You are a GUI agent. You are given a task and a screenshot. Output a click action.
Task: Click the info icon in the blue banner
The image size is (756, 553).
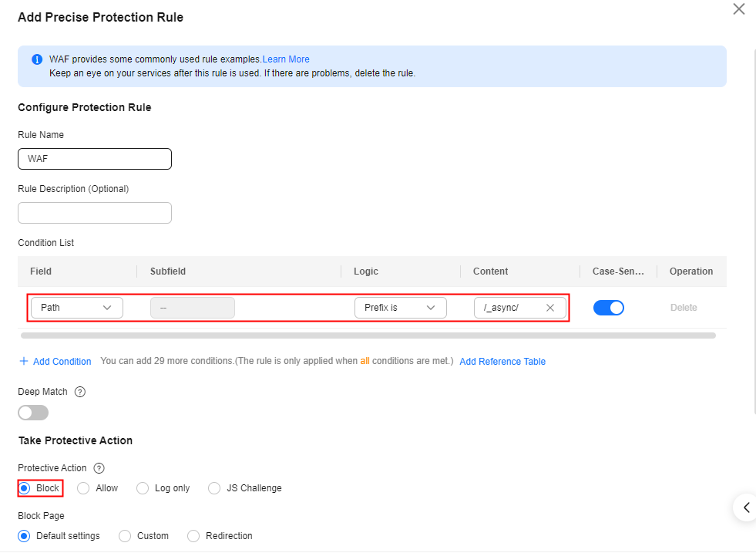(37, 59)
